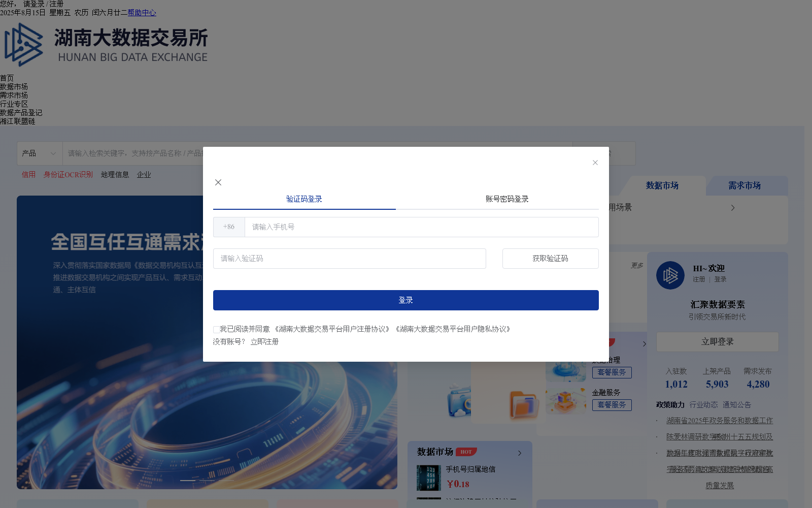Click 套餐服务 tag under 数据治理
Image resolution: width=812 pixels, height=508 pixels.
point(612,372)
